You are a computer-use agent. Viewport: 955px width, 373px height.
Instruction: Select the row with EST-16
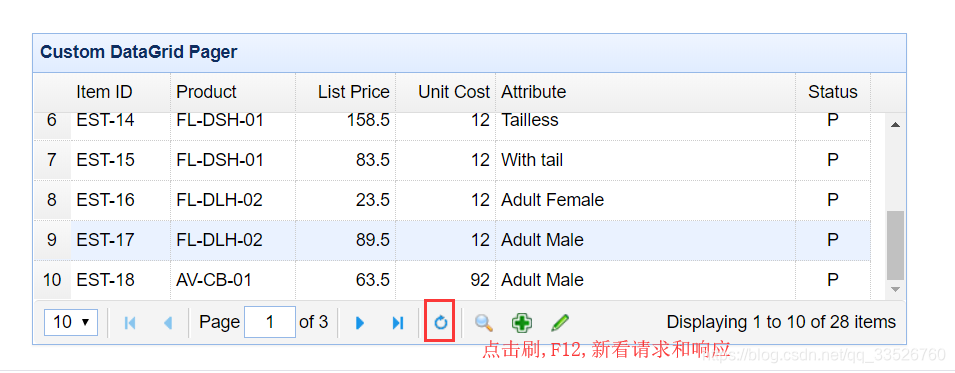click(452, 200)
